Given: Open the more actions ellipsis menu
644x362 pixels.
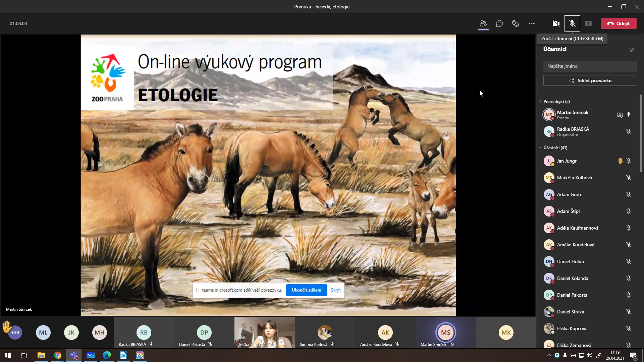Looking at the screenshot, I should click(532, 23).
